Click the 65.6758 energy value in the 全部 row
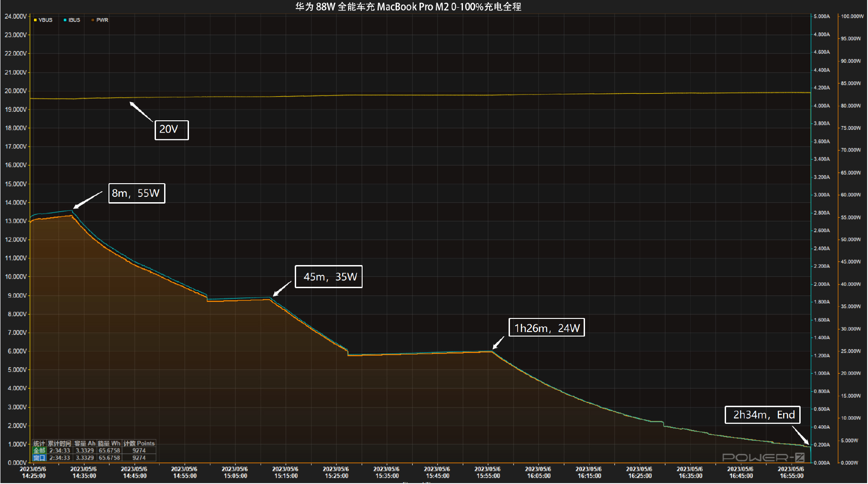This screenshot has height=484, width=868. point(109,451)
